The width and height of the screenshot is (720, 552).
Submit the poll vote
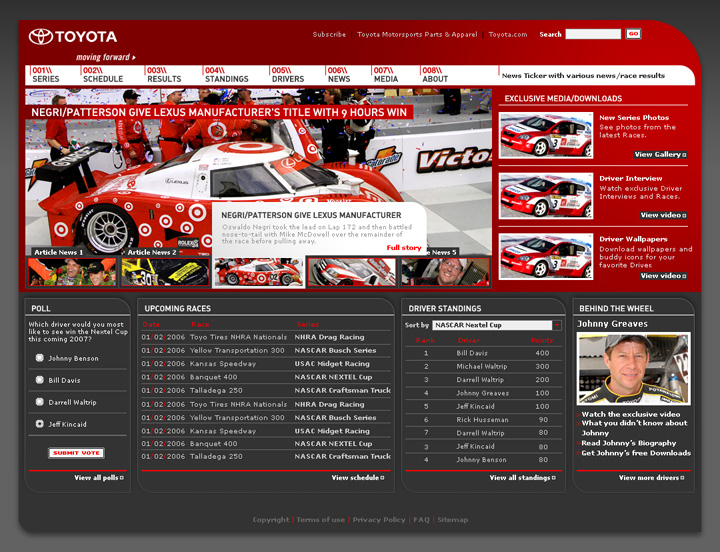76,453
